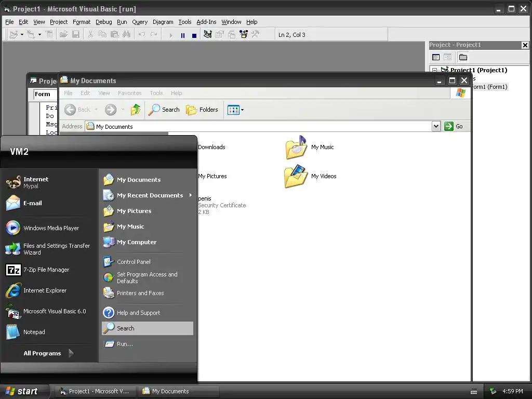The width and height of the screenshot is (532, 399).
Task: Click the Paste clipboard icon
Action: pos(114,35)
